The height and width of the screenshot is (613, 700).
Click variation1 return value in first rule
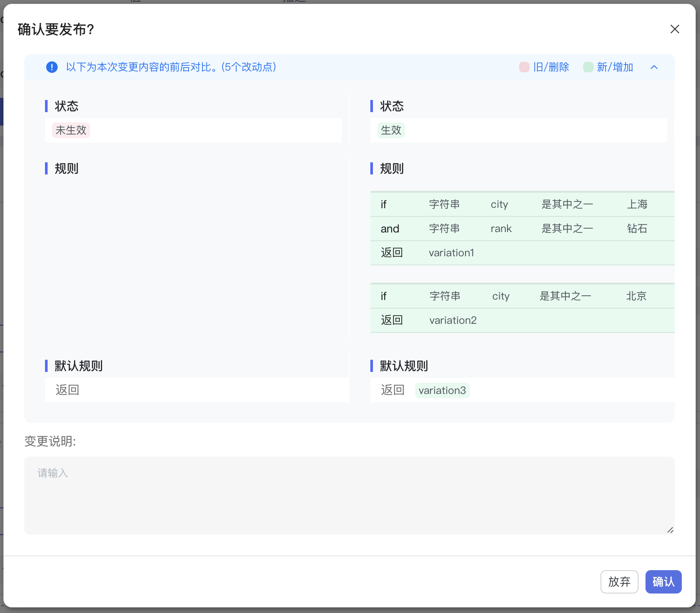point(451,253)
